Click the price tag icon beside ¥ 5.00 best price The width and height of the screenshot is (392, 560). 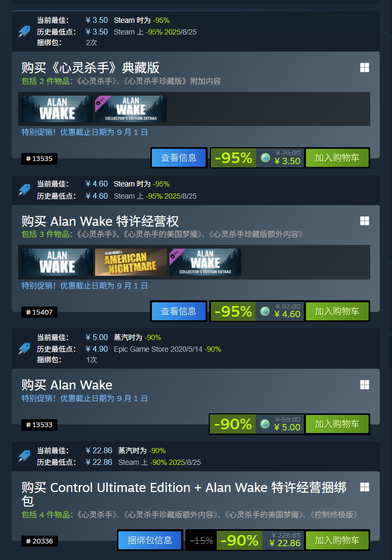(24, 349)
